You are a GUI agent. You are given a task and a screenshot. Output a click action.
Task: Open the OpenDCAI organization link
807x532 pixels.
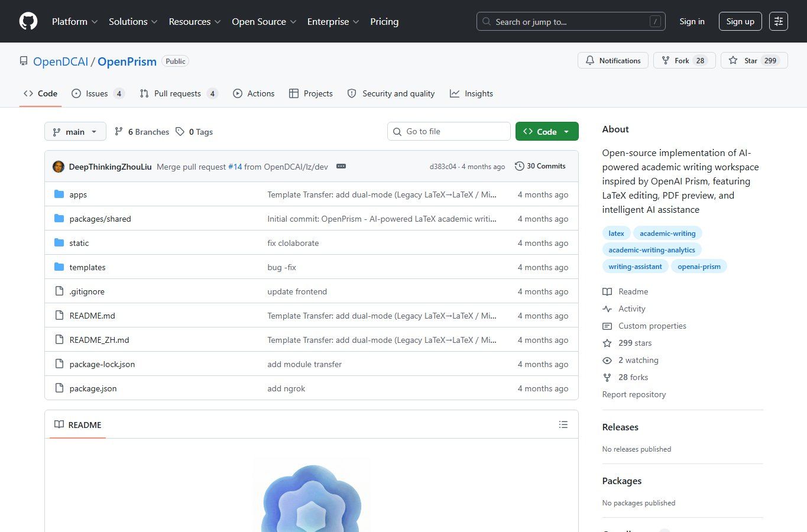pos(60,61)
